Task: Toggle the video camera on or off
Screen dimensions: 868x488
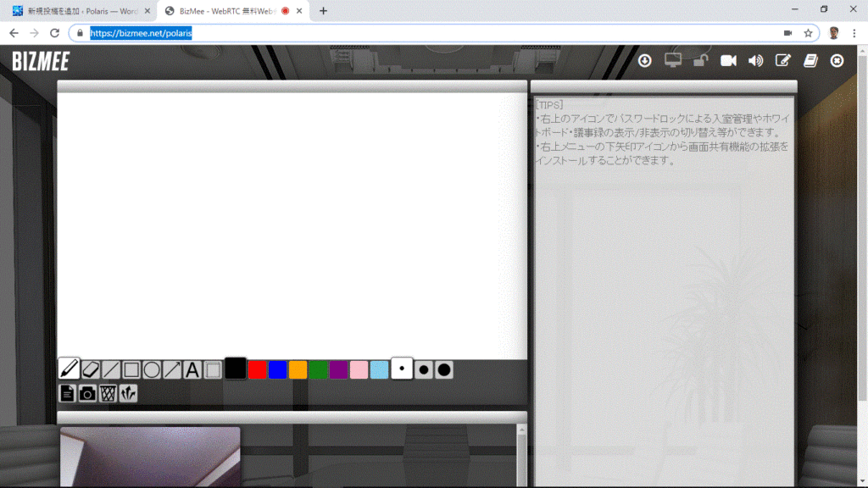Action: tap(728, 60)
